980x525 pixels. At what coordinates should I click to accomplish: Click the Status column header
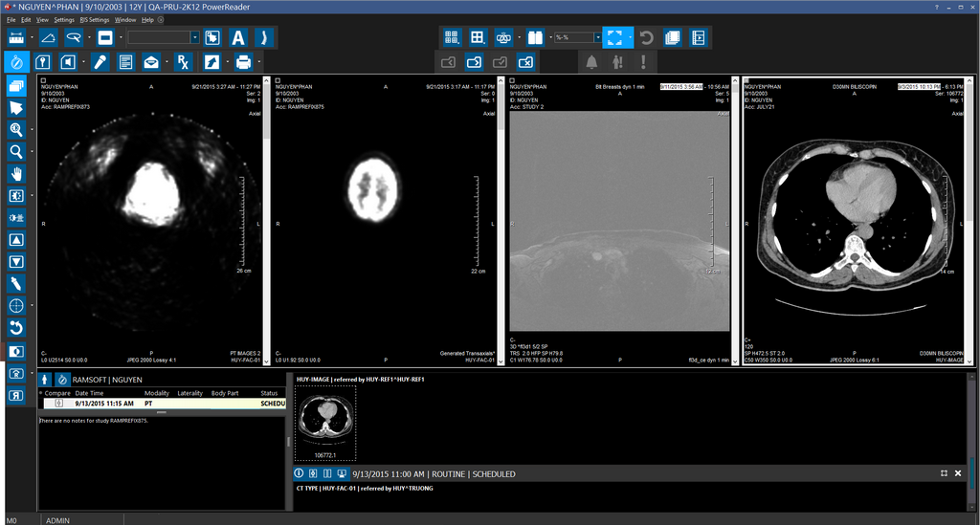[x=269, y=393]
